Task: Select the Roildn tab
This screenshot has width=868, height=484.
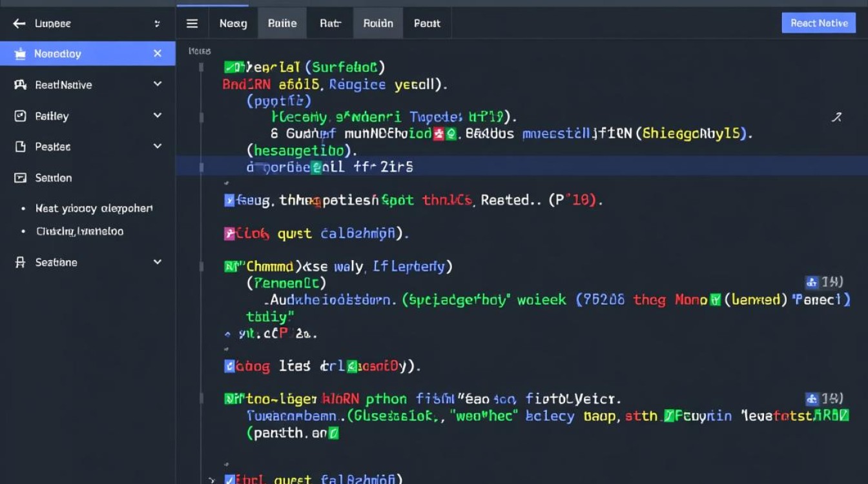Action: [x=378, y=23]
